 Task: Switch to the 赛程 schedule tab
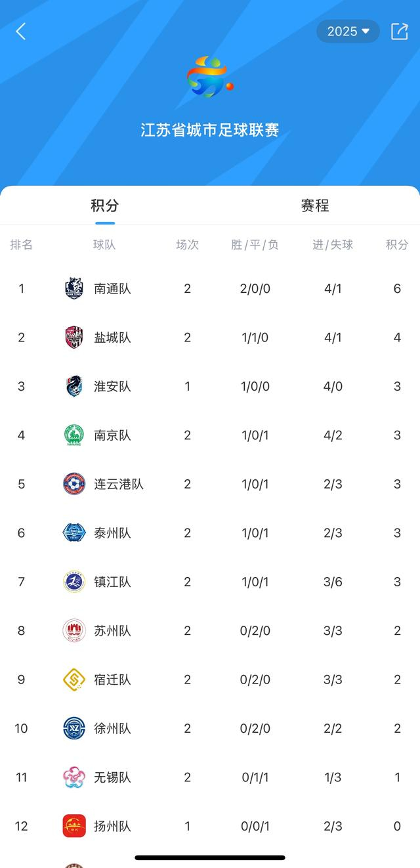314,206
